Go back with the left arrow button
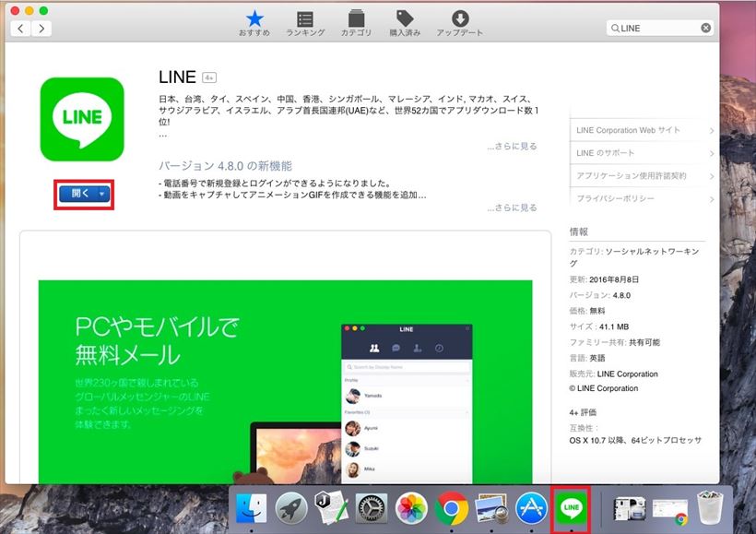756x534 pixels. click(x=20, y=29)
